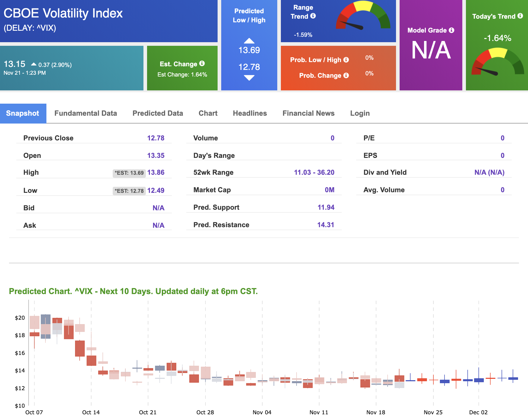This screenshot has width=528, height=420.
Task: Switch to the Predicted Data tab
Action: 158,113
